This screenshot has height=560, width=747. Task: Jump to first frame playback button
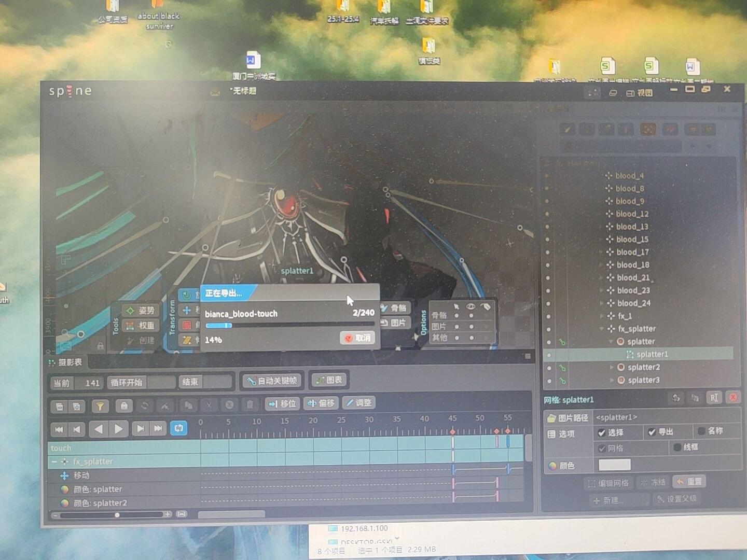tap(59, 429)
